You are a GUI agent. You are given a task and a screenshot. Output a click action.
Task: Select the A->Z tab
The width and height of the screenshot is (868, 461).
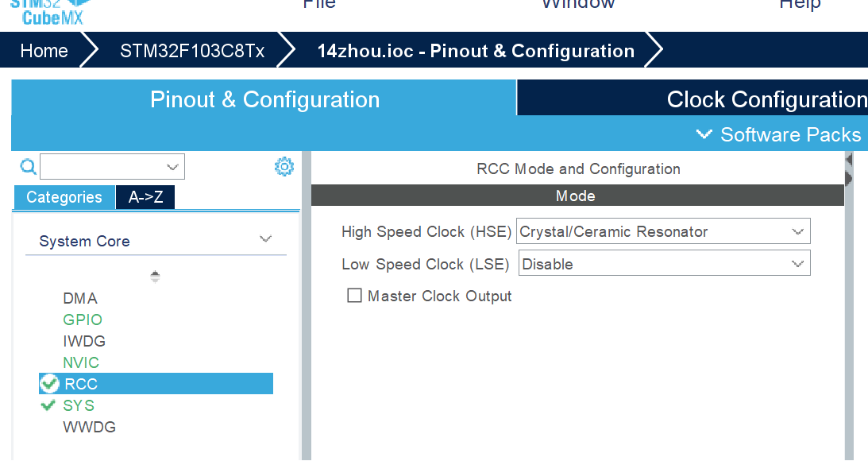tap(145, 197)
